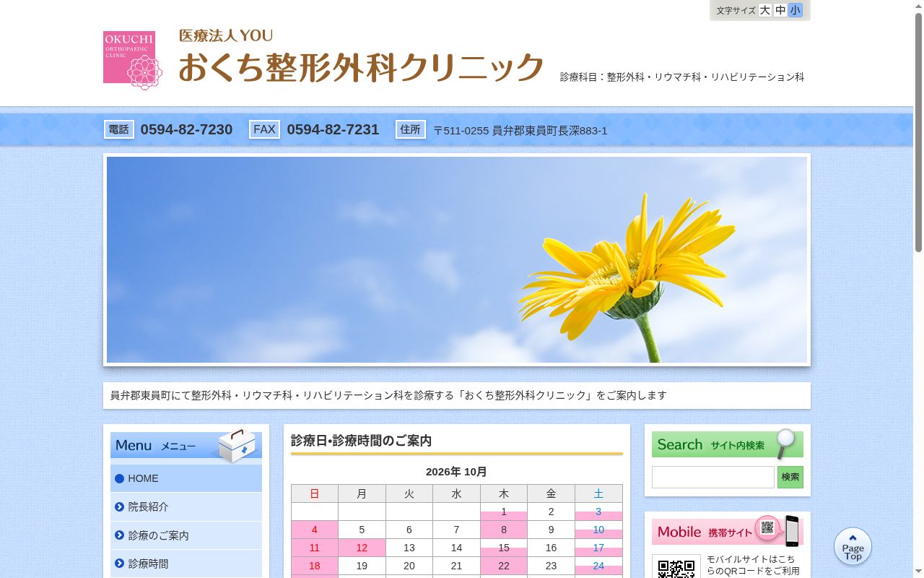Select large font size 大
This screenshot has width=924, height=578.
tap(765, 10)
